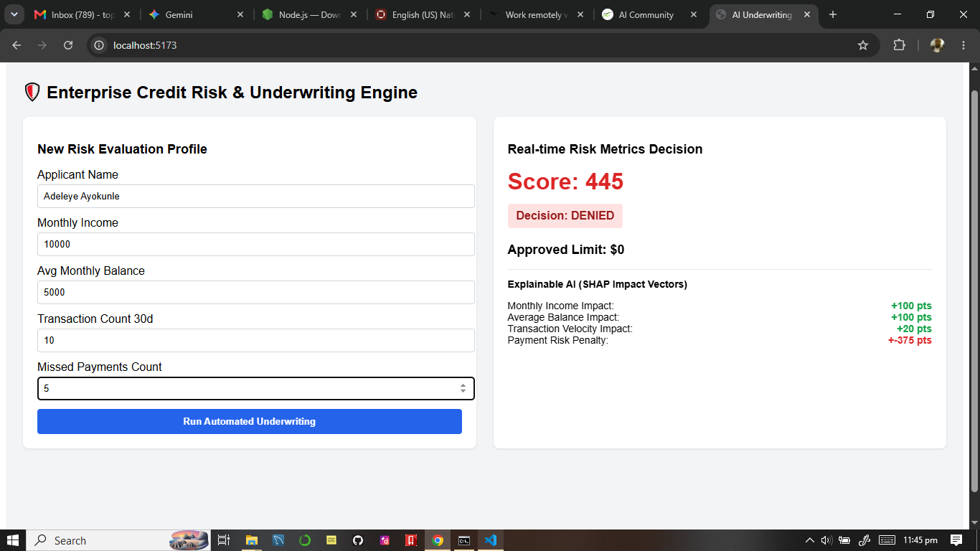Go back to the previous page

(17, 45)
